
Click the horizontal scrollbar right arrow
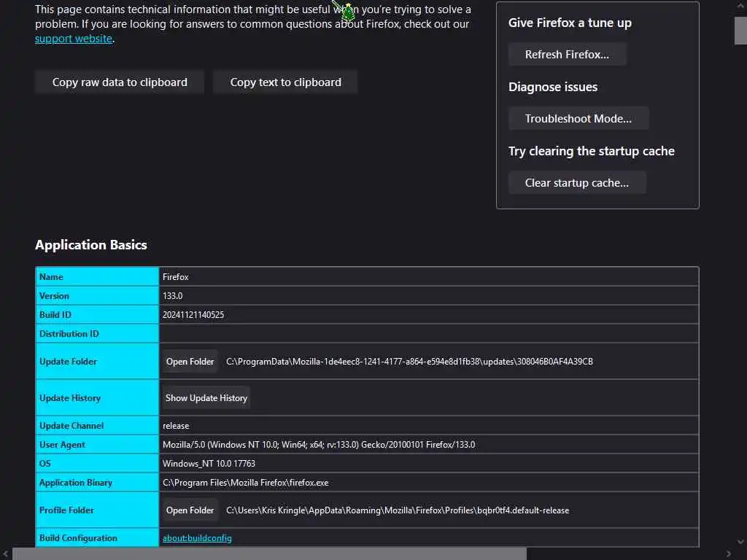729,554
